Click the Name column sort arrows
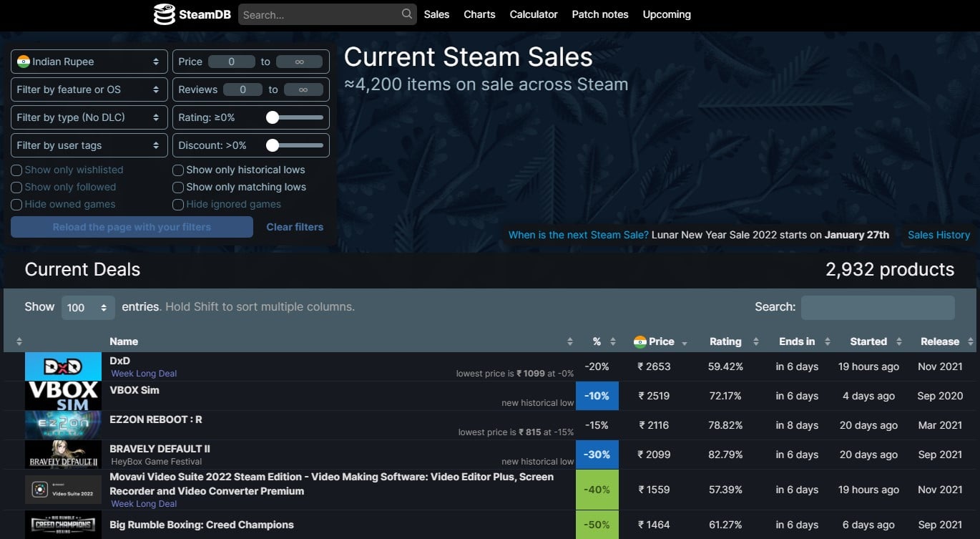 coord(569,342)
